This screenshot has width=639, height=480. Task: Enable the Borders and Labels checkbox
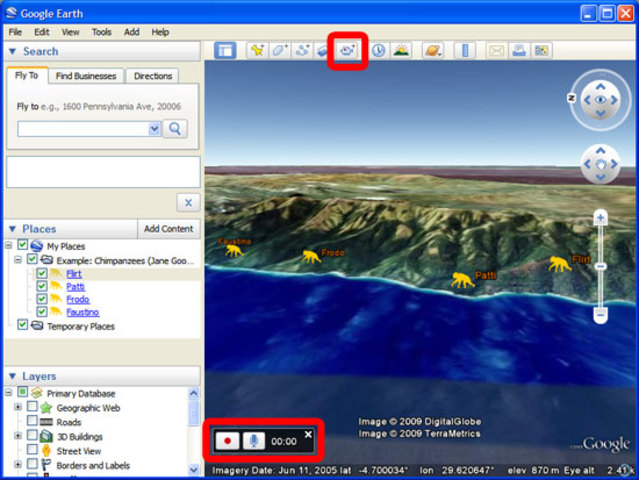[x=32, y=464]
